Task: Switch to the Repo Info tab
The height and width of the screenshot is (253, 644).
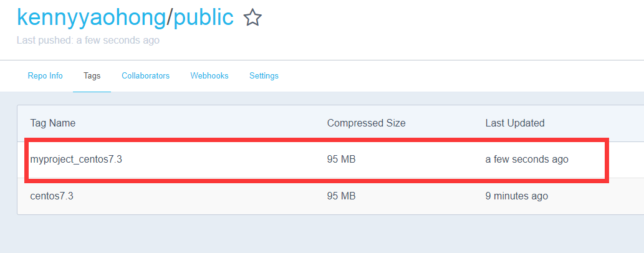Action: (45, 76)
